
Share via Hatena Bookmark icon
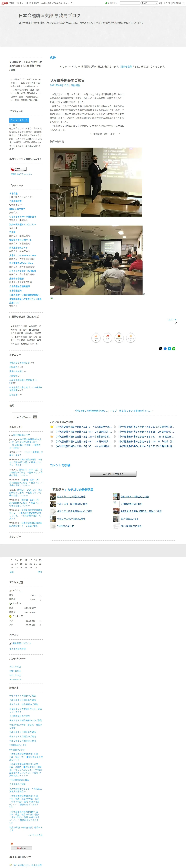pos(169,349)
